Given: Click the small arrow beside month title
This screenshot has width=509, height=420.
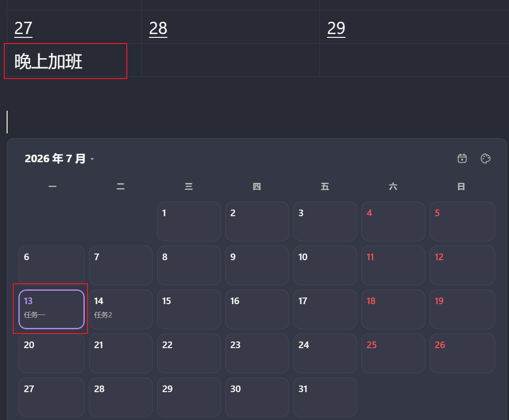Looking at the screenshot, I should [92, 159].
